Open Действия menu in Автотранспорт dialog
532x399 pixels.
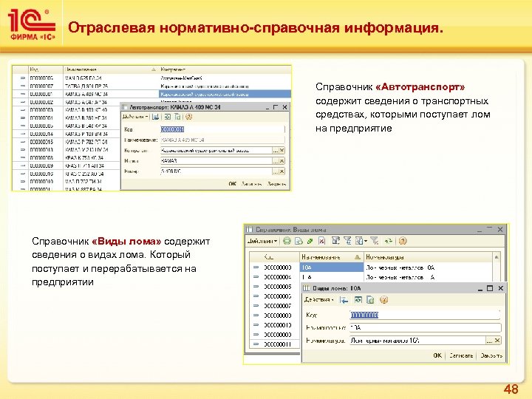click(x=135, y=117)
